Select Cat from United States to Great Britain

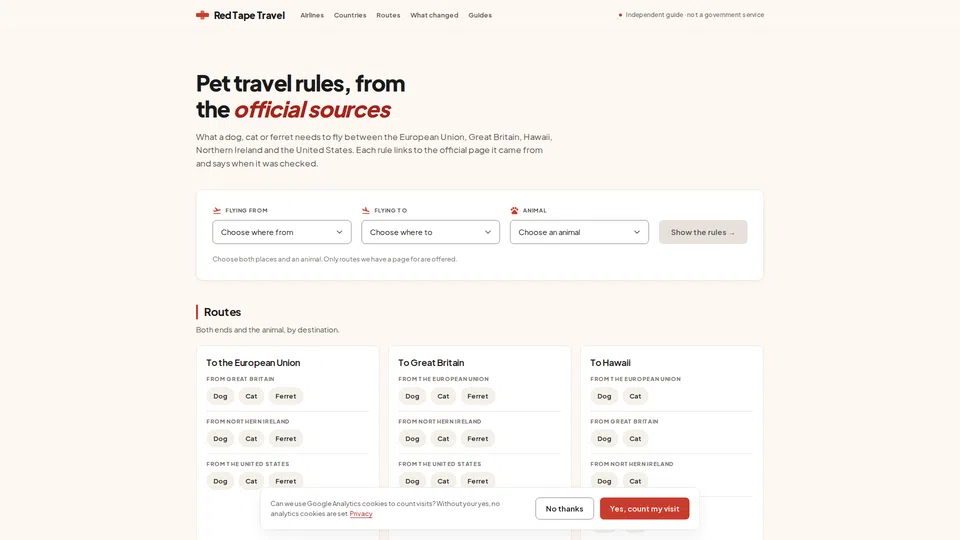(443, 481)
